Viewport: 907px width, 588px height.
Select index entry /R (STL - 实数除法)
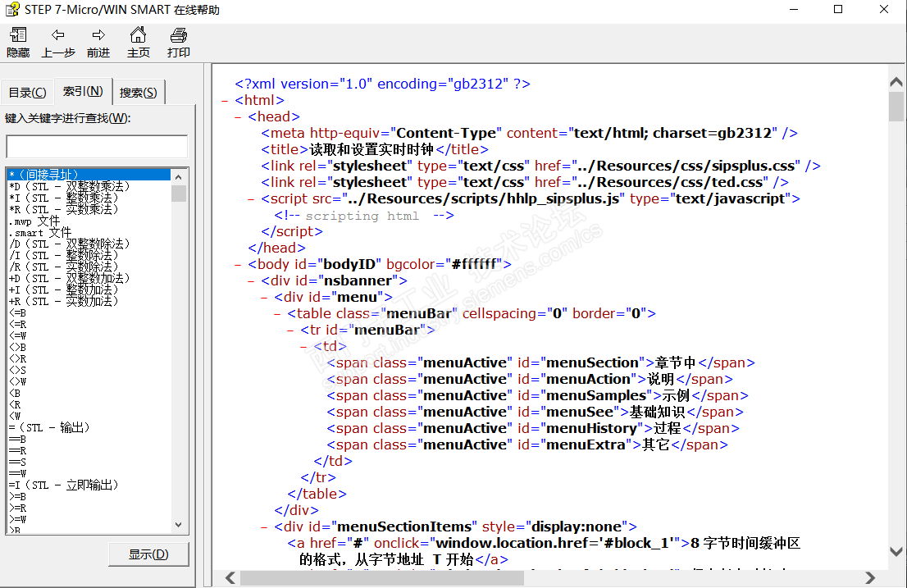pyautogui.click(x=64, y=267)
